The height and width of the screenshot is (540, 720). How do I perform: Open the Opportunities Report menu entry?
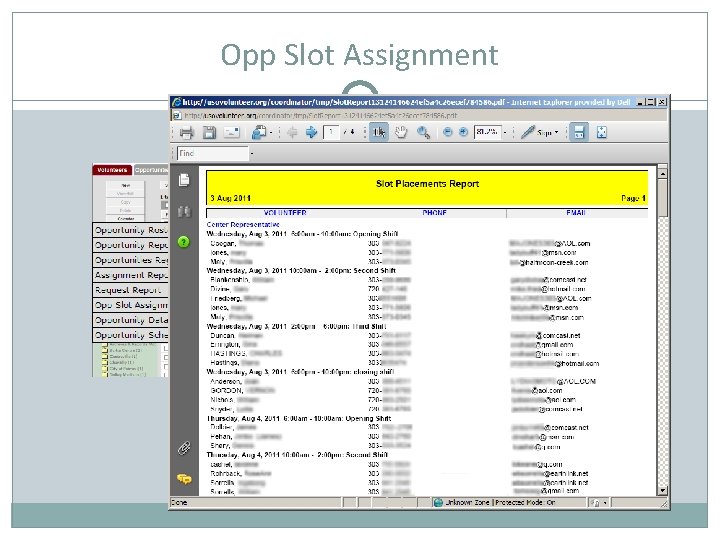click(131, 260)
